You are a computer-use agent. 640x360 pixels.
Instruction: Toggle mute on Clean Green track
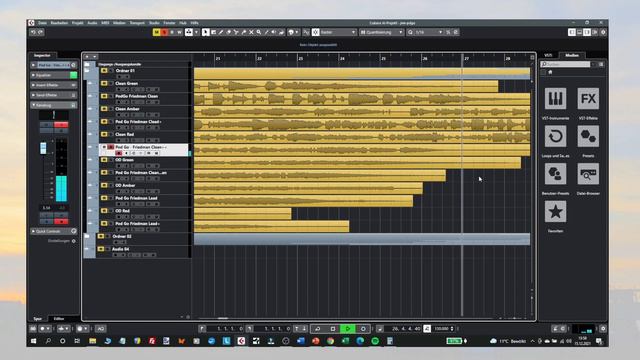[x=104, y=83]
